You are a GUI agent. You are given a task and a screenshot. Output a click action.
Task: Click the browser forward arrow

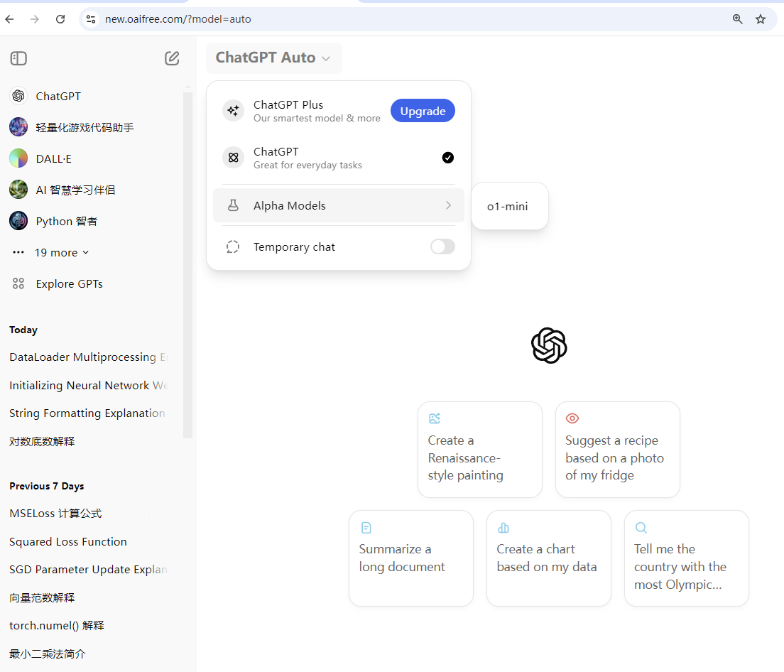35,19
